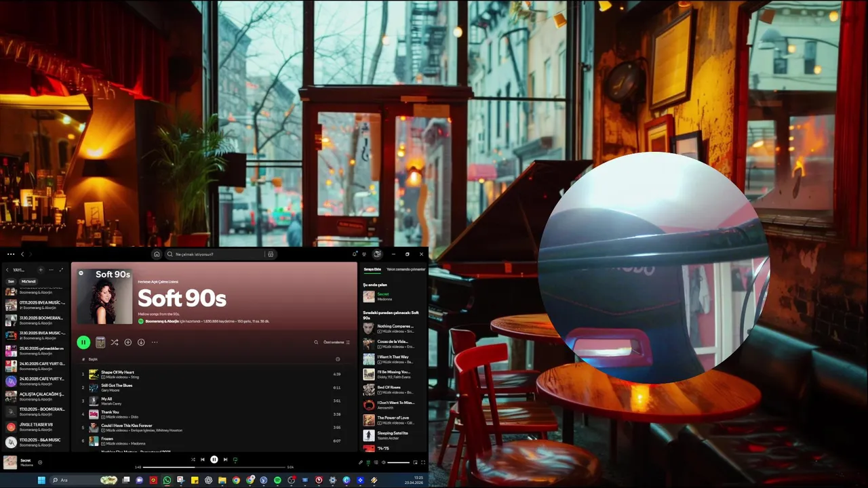Play track 'Could I Have This Kiss Forever'
The height and width of the screenshot is (488, 868).
click(214, 428)
